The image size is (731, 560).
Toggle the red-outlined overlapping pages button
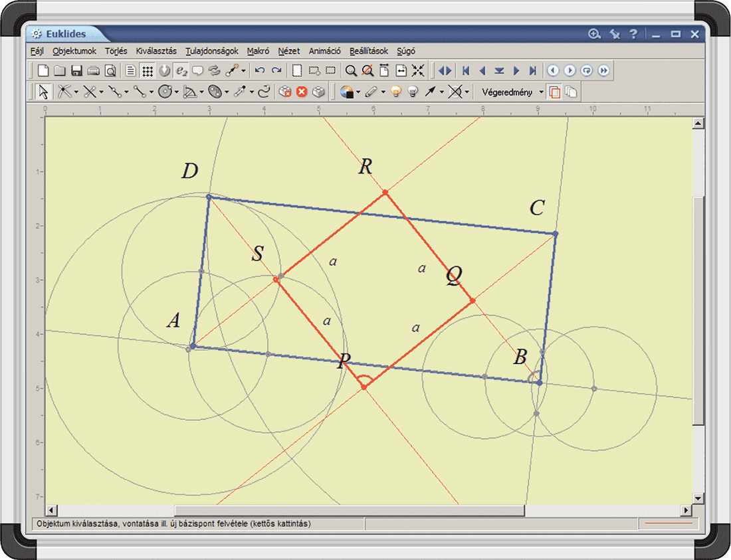click(555, 92)
